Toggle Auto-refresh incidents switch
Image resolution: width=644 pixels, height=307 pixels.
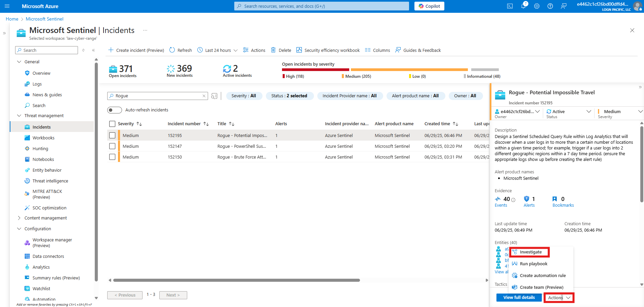pyautogui.click(x=114, y=110)
